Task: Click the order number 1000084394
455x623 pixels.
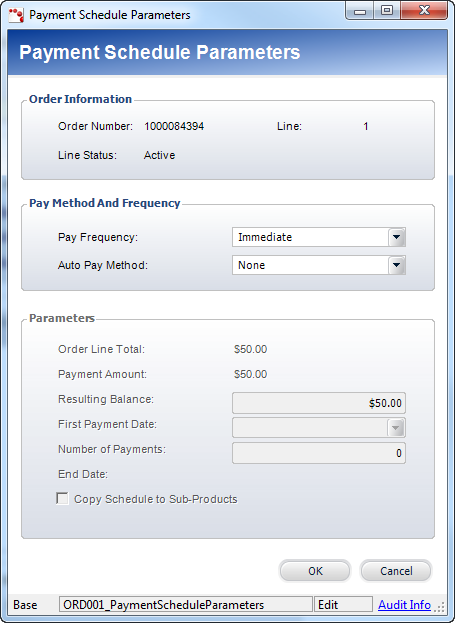Action: click(174, 126)
